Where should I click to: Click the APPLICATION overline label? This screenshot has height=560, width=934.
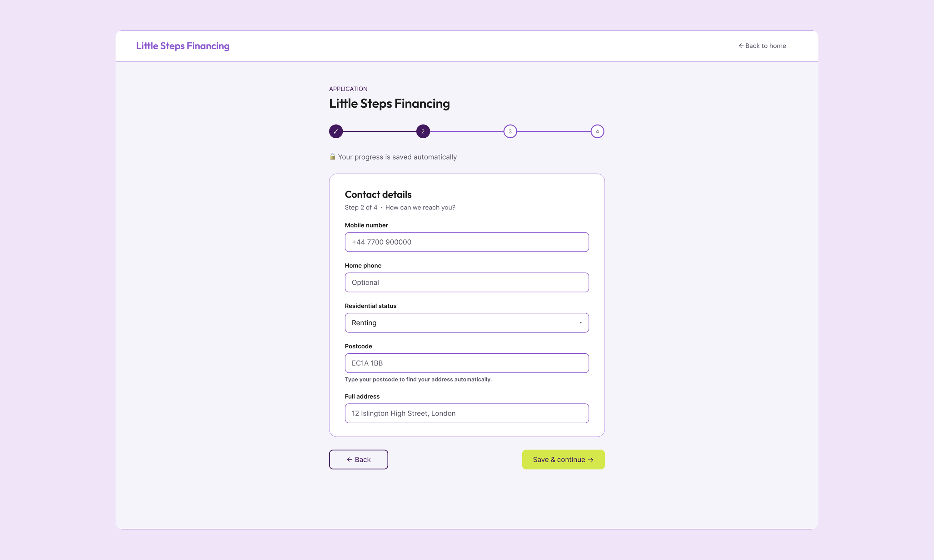click(x=348, y=89)
